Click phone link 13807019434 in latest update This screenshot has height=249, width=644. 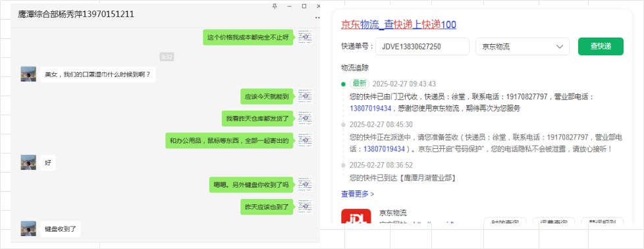pos(371,109)
